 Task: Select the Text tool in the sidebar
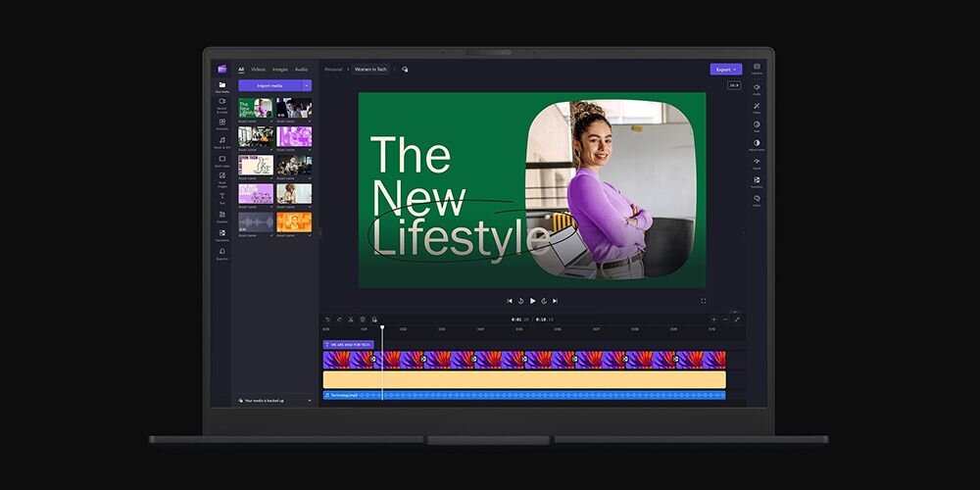(222, 197)
